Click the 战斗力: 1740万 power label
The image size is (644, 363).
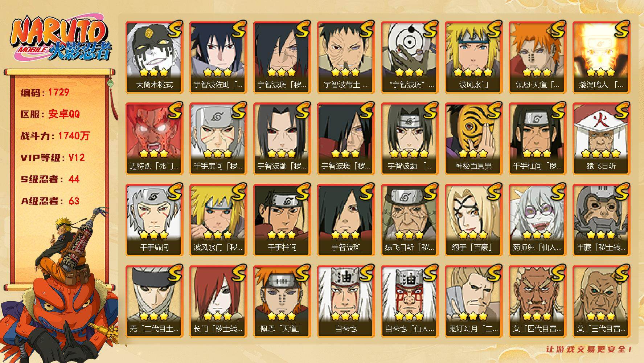click(x=55, y=136)
